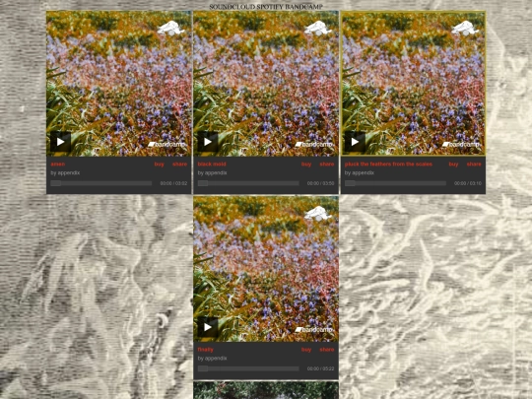Open bandcamp logo on finally player
Image resolution: width=532 pixels, height=399 pixels.
314,330
